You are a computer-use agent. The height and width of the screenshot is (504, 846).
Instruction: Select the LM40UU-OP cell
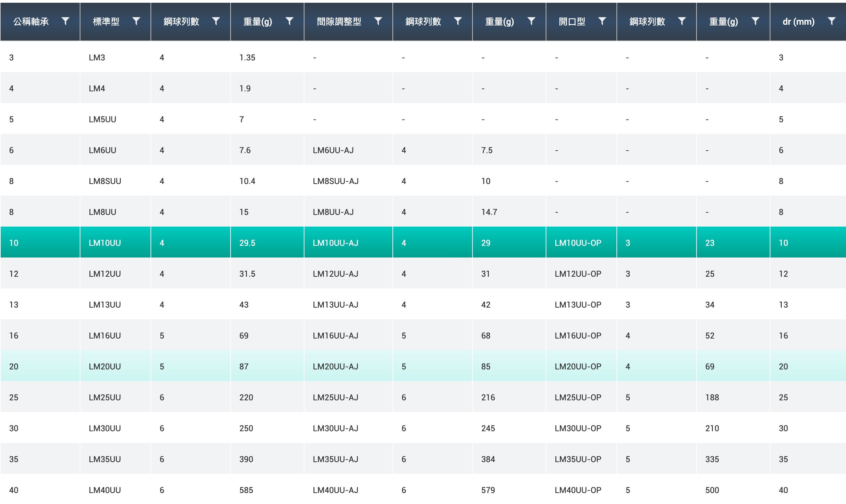tap(578, 490)
